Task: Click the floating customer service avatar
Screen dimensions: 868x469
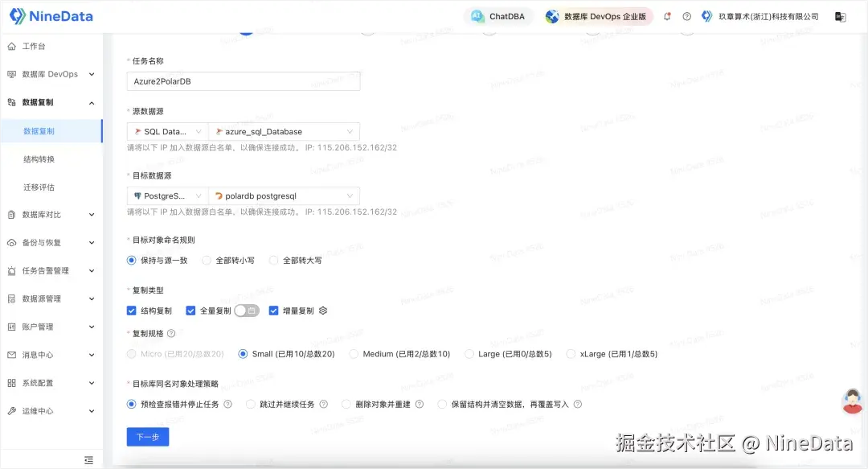Action: [x=851, y=401]
